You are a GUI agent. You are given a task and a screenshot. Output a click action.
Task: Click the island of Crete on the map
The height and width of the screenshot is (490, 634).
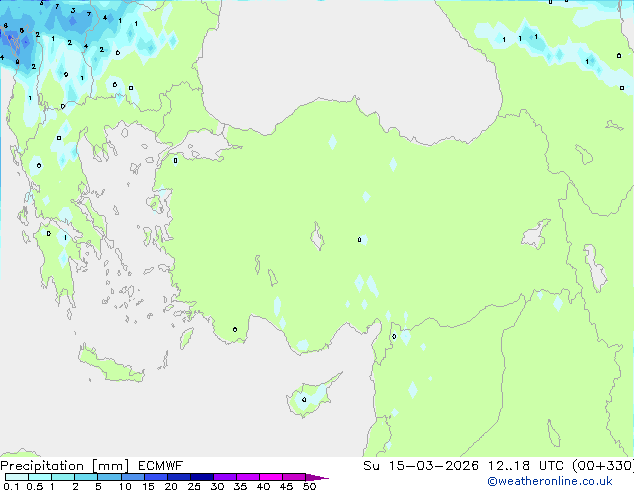[x=111, y=365]
